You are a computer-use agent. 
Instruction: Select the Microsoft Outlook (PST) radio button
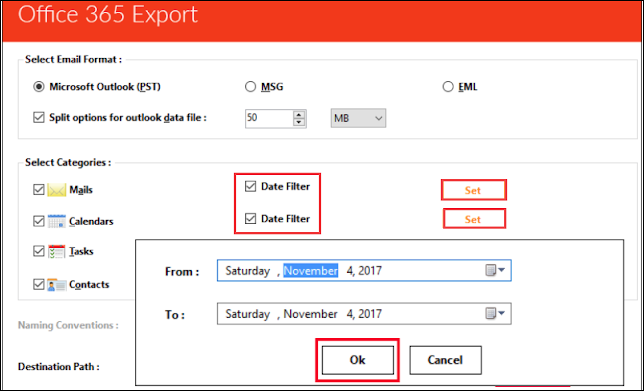(x=39, y=87)
